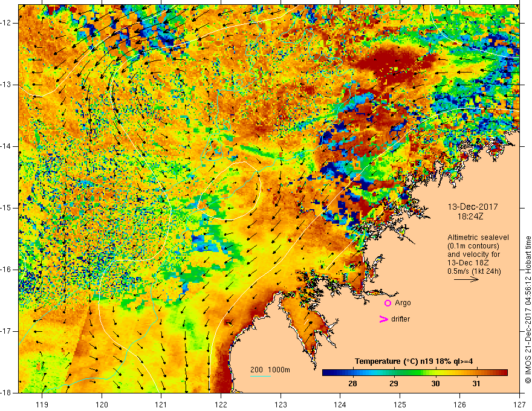Click latitude axis label '-16'

tap(7, 270)
